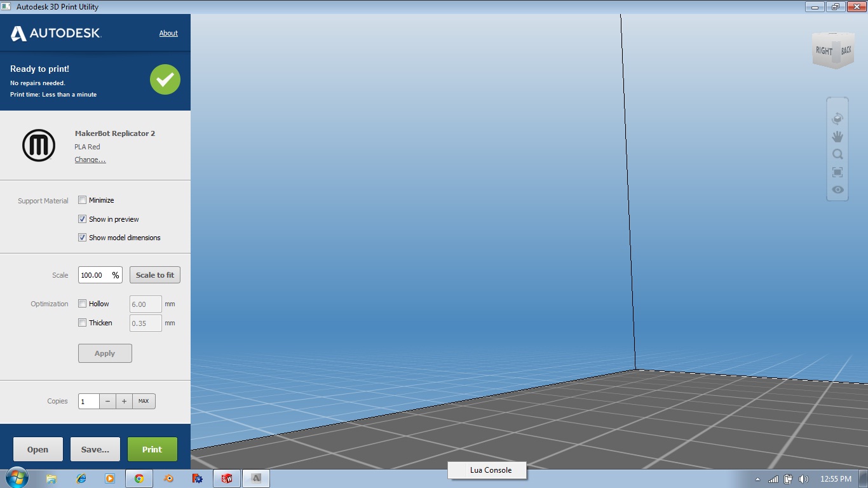Viewport: 868px width, 488px height.
Task: Select the Orbit view tool
Action: click(837, 119)
